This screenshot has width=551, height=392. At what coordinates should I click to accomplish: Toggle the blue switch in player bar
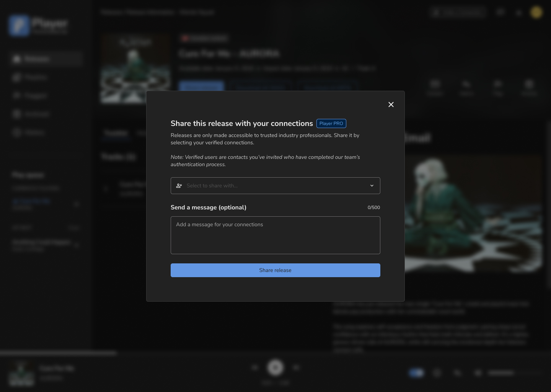[416, 373]
